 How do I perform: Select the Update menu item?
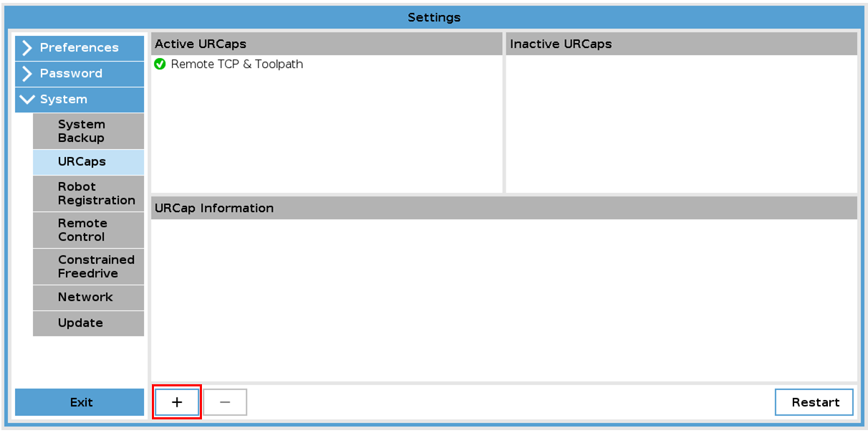[88, 323]
